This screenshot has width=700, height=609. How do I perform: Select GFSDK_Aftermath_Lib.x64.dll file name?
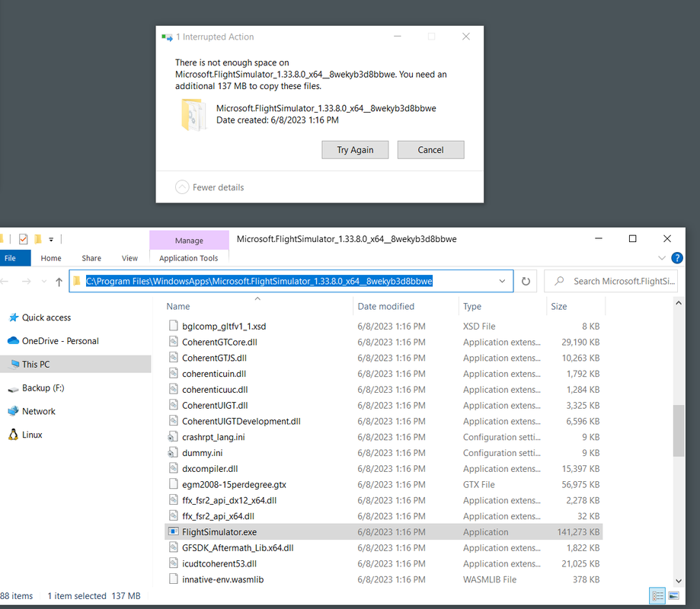click(238, 548)
